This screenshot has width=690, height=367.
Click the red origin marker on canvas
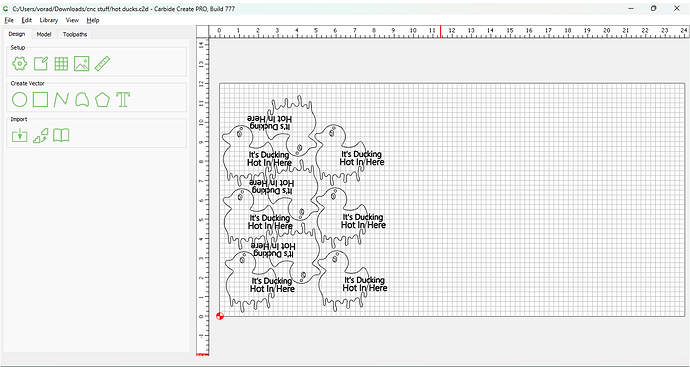(220, 316)
